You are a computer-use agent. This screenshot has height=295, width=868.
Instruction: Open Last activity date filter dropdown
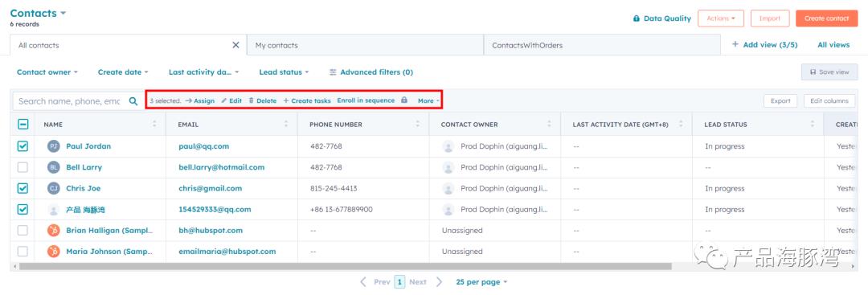tap(203, 72)
